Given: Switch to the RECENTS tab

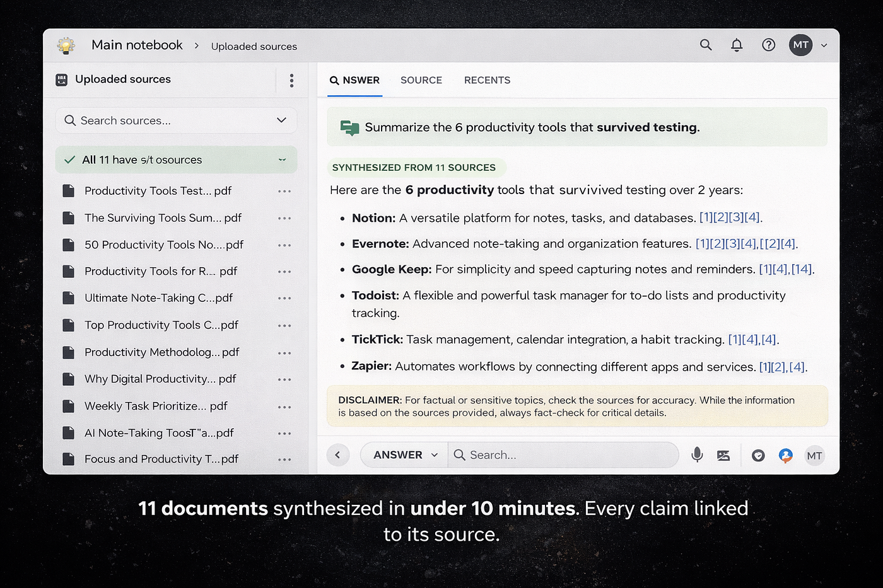Looking at the screenshot, I should click(487, 81).
